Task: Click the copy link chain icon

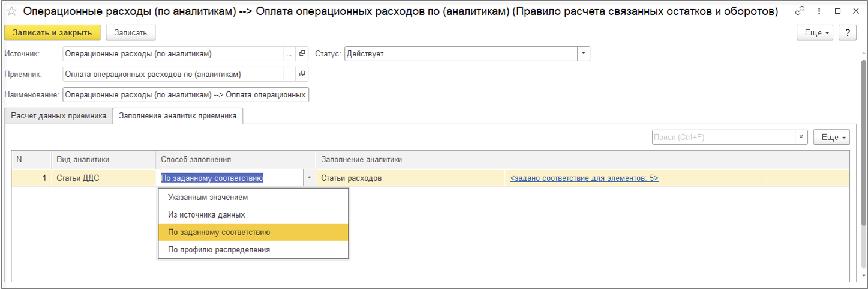Action: [x=800, y=11]
